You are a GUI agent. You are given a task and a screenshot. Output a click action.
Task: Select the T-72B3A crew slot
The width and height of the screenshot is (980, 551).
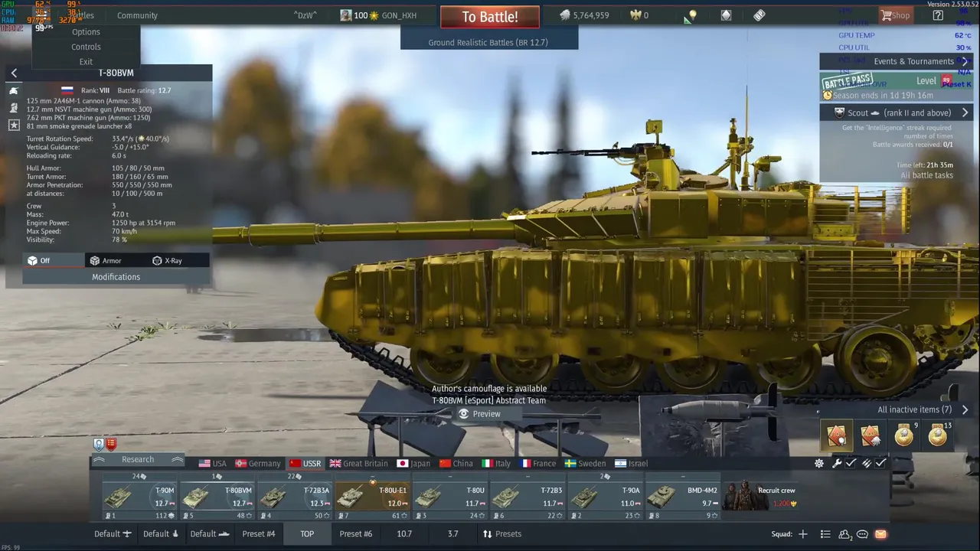295,497
